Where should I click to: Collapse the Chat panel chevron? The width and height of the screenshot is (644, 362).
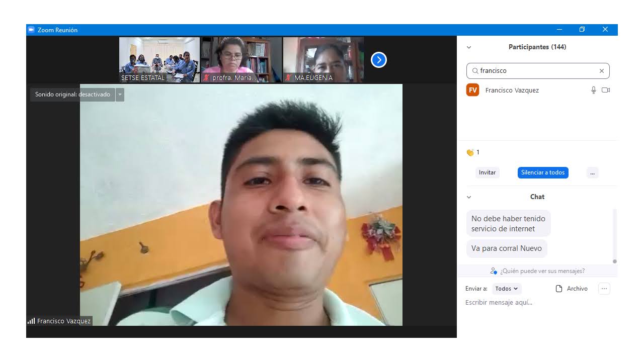(469, 197)
